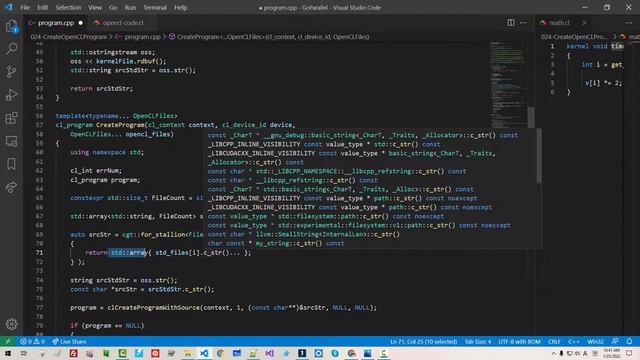Open the Run menu
Viewport: 640px width, 360px height.
click(130, 7)
